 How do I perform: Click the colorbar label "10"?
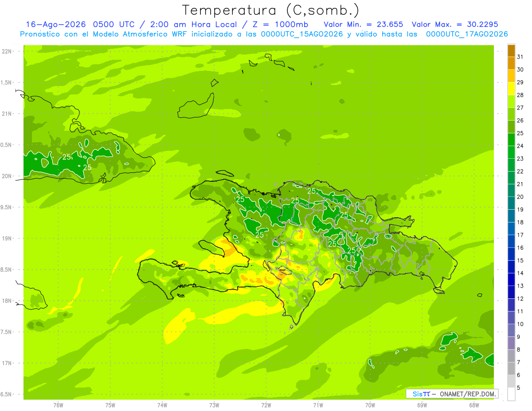pos(520,324)
